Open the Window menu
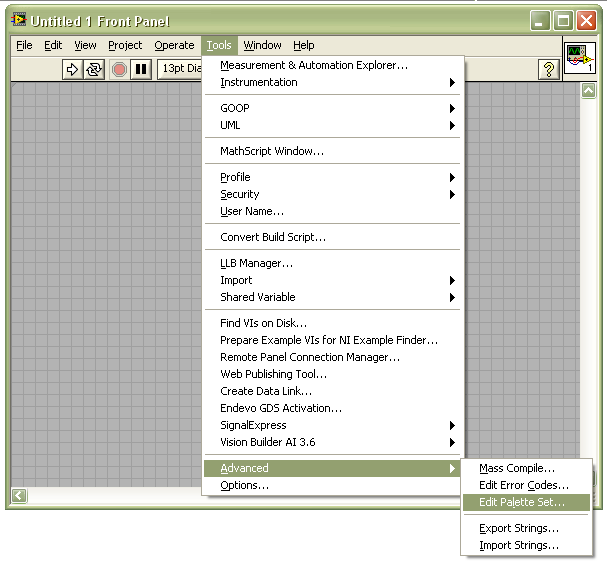 tap(262, 45)
